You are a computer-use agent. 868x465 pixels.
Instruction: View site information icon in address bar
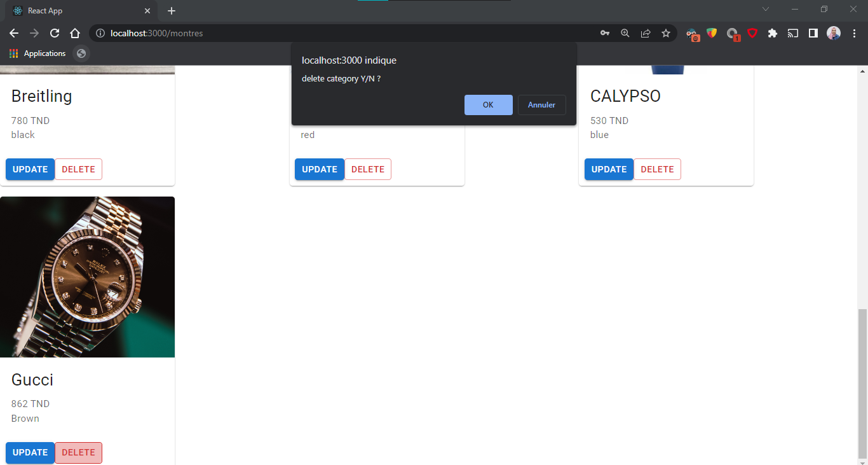click(x=100, y=33)
